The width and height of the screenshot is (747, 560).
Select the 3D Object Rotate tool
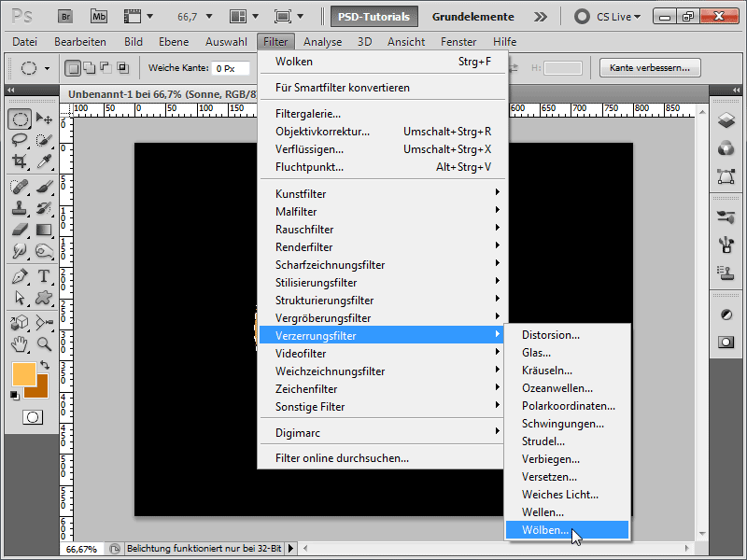click(x=20, y=322)
